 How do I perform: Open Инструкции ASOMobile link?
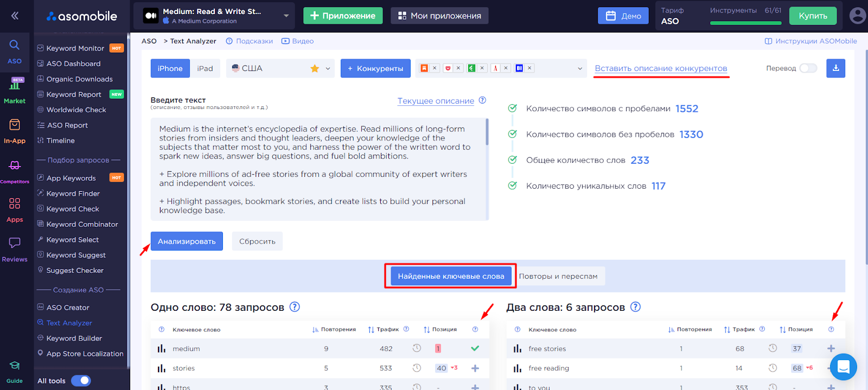pyautogui.click(x=811, y=41)
